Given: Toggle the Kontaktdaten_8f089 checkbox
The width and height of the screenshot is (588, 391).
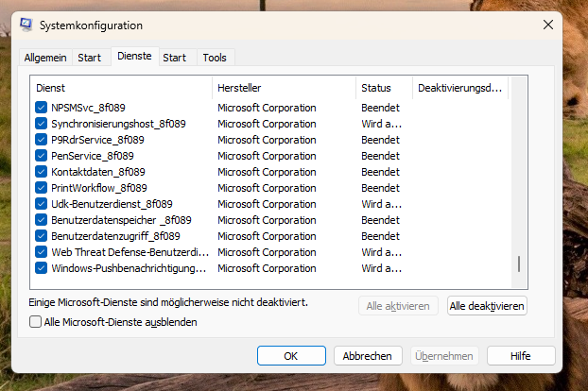Looking at the screenshot, I should point(42,172).
